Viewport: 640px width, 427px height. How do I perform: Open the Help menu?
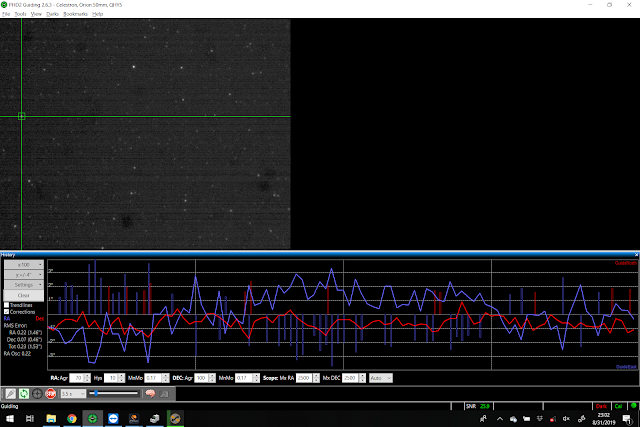tap(98, 14)
